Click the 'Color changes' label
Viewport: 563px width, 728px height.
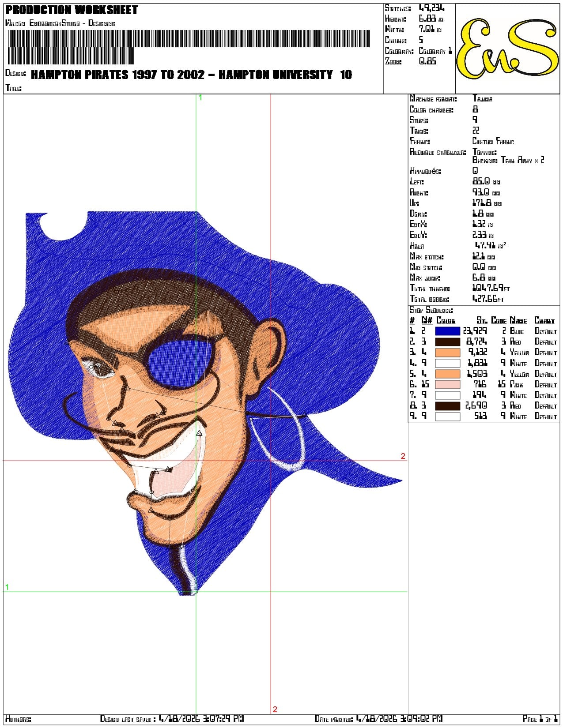431,109
